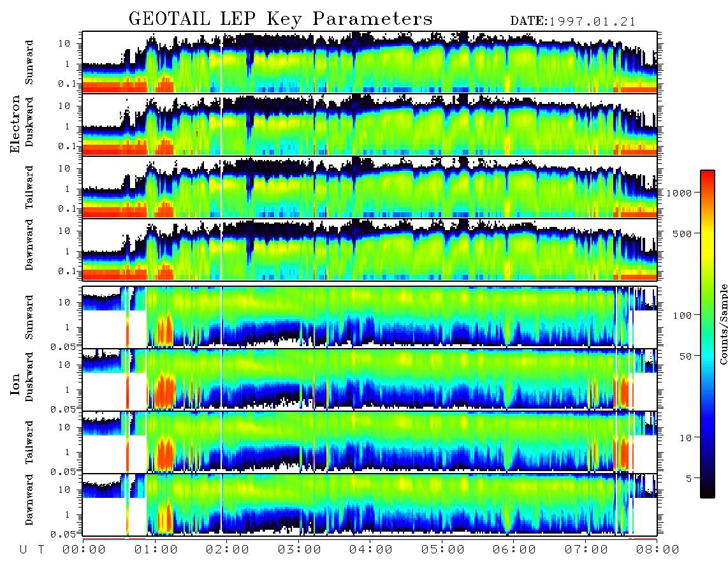The width and height of the screenshot is (728, 561).
Task: Click the Ion Tailward spectrogram panel
Action: coord(370,442)
